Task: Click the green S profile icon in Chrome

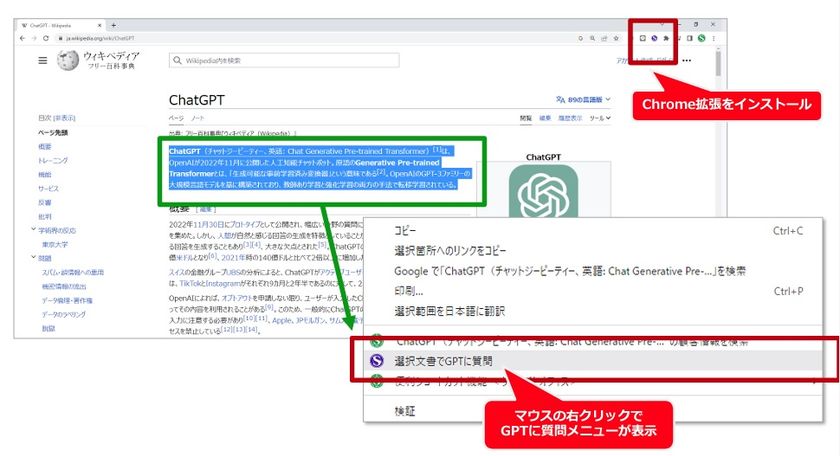Action: [701, 39]
